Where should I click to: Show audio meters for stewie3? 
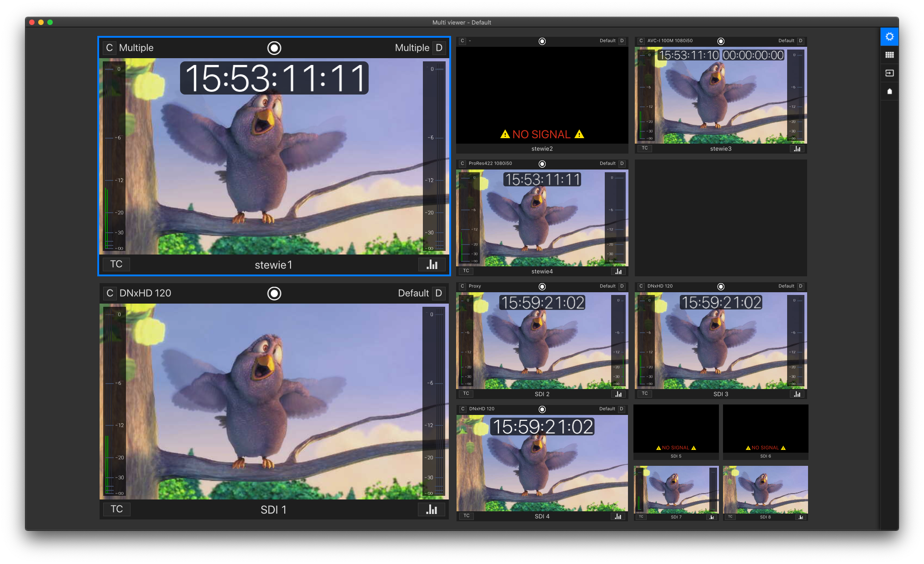[797, 149]
